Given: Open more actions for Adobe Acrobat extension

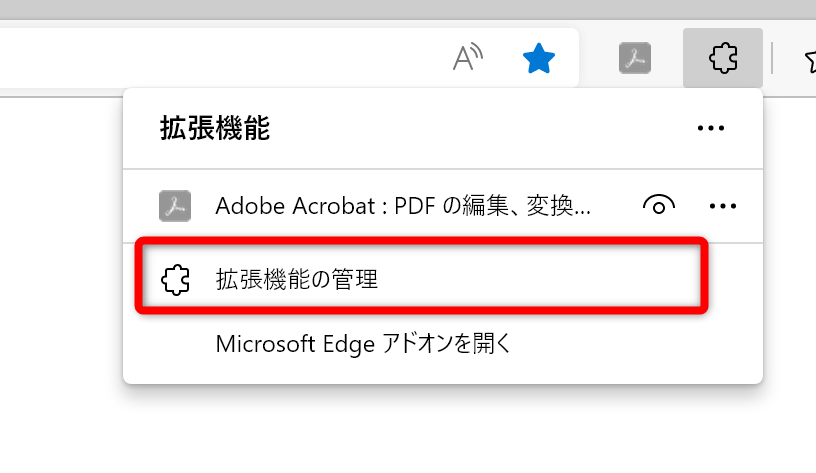Looking at the screenshot, I should point(722,206).
